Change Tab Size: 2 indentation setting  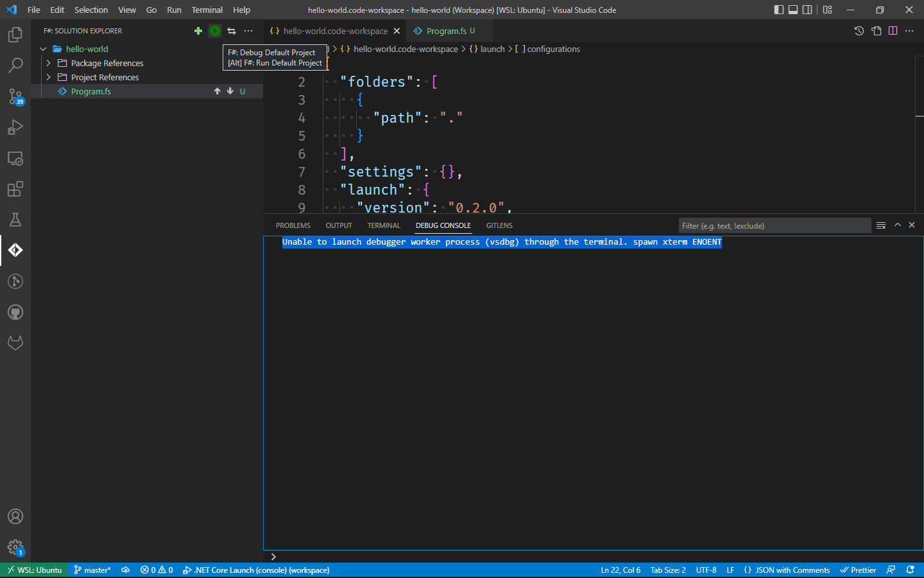(668, 570)
